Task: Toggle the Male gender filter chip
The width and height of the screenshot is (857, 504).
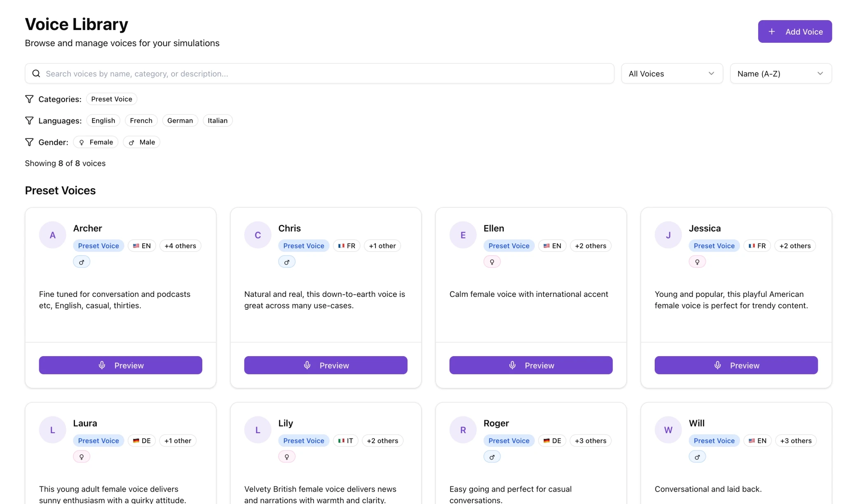Action: (141, 142)
